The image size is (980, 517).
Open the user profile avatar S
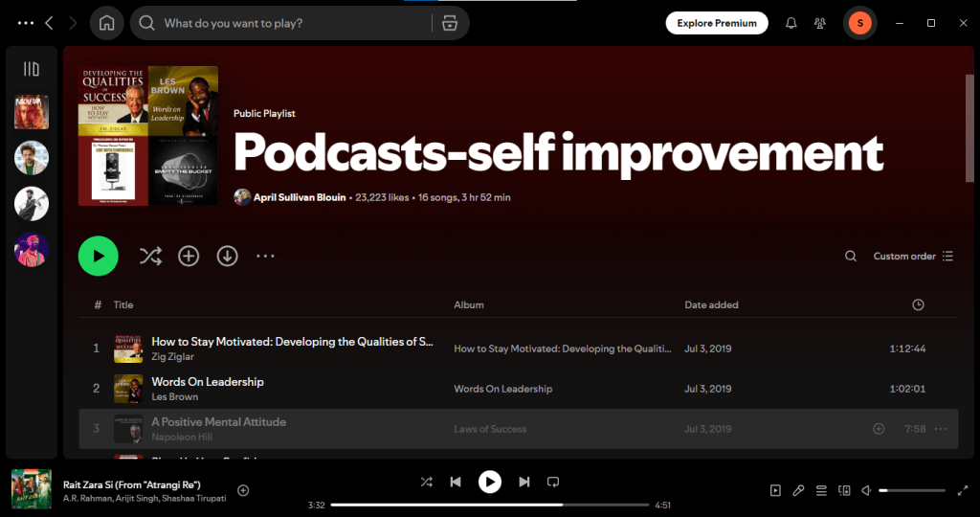click(860, 23)
